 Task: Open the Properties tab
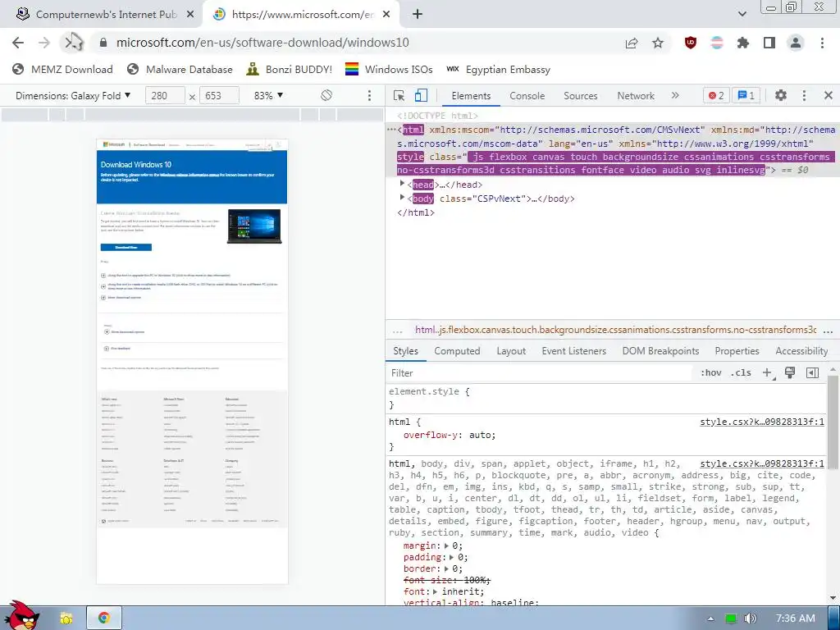pyautogui.click(x=737, y=351)
